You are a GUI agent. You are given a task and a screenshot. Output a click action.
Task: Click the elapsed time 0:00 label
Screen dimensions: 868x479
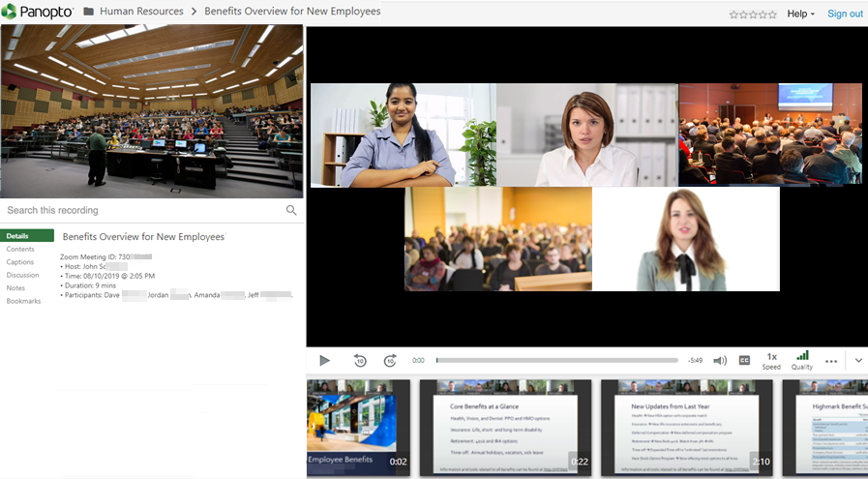(418, 361)
